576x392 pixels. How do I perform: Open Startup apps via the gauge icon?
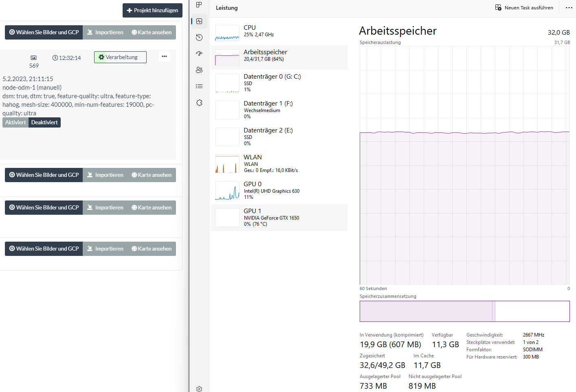199,54
